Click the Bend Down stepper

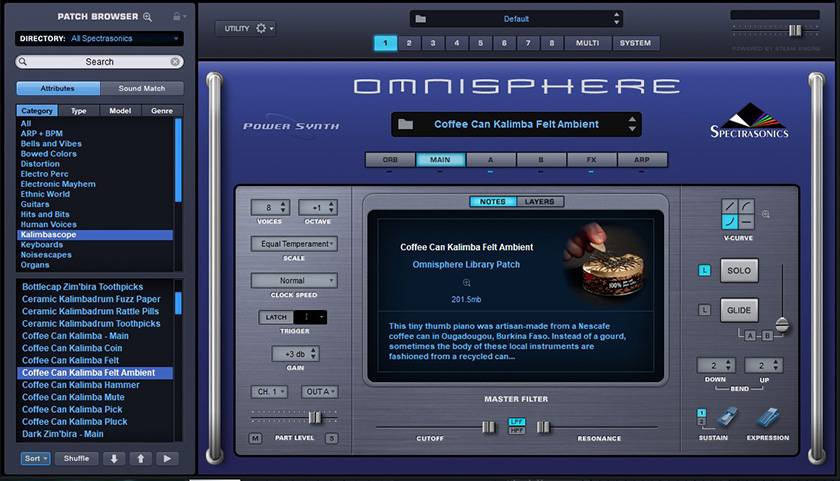click(x=716, y=365)
